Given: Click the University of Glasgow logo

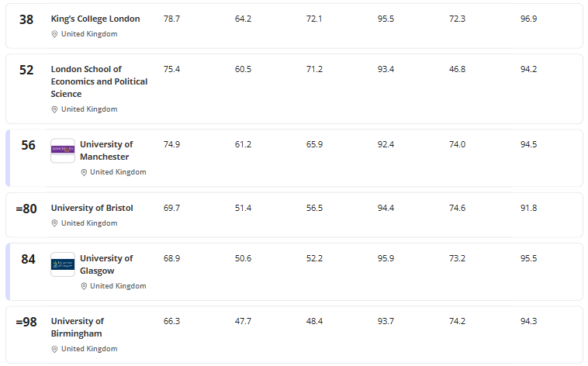Looking at the screenshot, I should 63,264.
